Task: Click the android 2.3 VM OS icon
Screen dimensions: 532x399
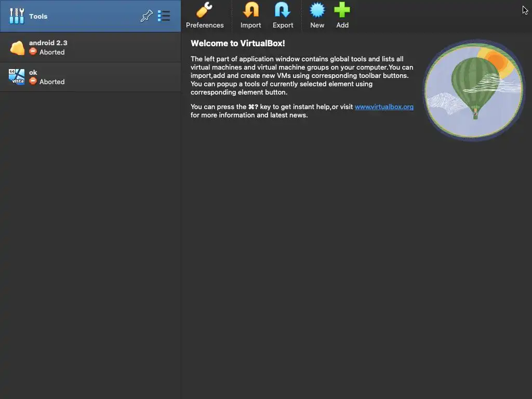Action: [x=17, y=47]
